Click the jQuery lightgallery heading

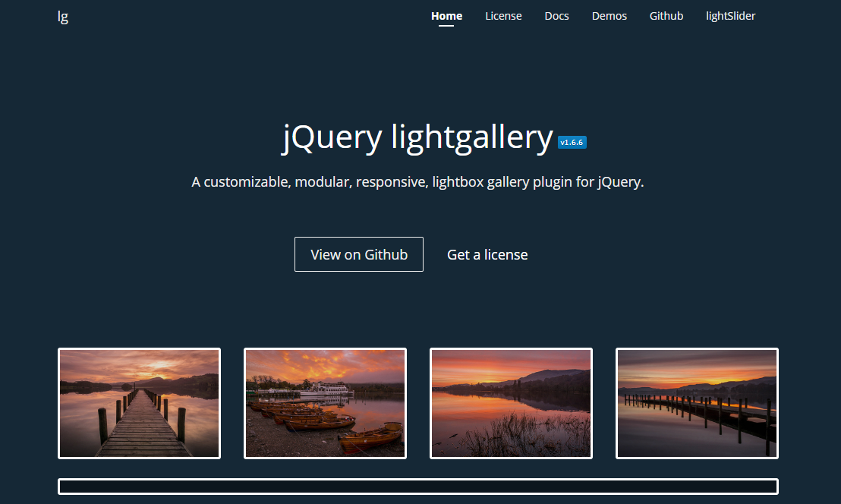click(x=417, y=138)
